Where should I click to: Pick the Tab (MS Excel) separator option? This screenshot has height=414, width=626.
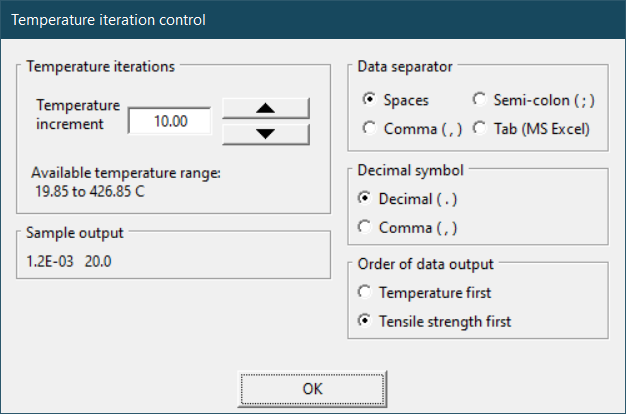479,128
